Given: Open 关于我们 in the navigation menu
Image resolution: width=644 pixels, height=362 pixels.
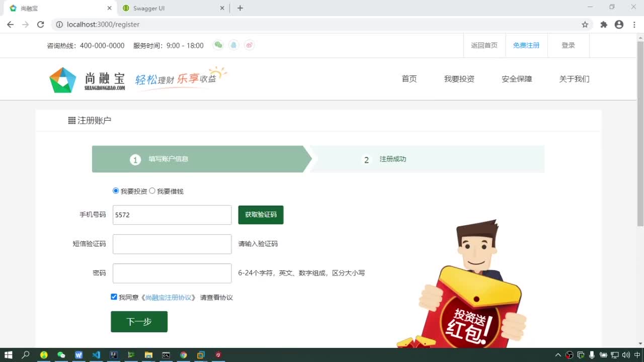Looking at the screenshot, I should point(574,79).
